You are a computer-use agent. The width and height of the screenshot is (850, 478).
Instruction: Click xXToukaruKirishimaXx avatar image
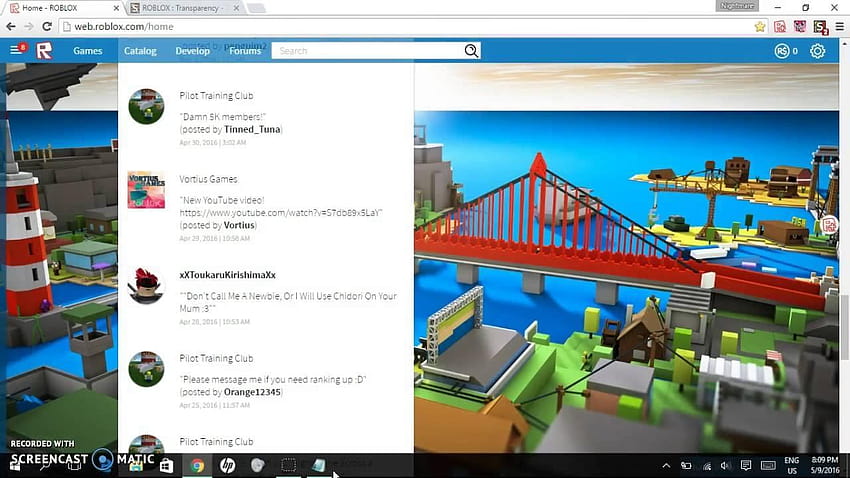[146, 286]
